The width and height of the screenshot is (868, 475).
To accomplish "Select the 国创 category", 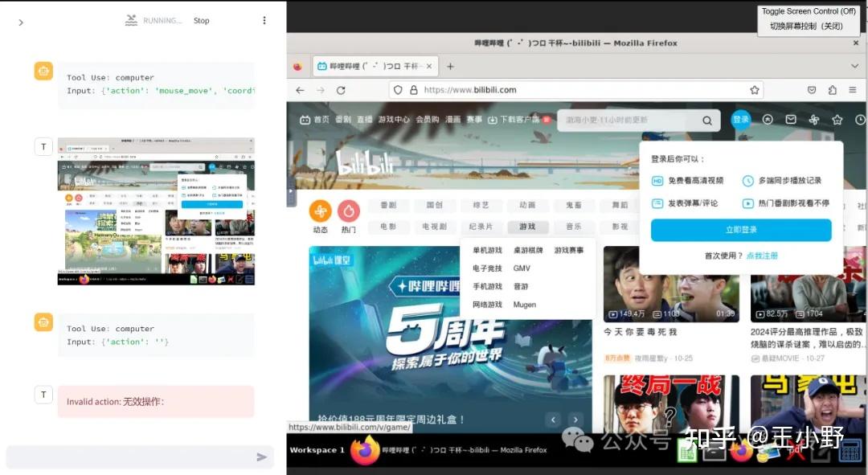I will [x=435, y=205].
